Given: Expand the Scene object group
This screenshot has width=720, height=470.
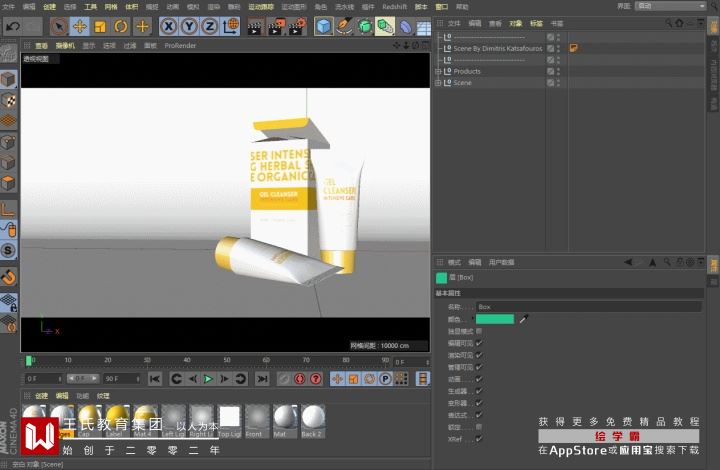Looking at the screenshot, I should 438,83.
